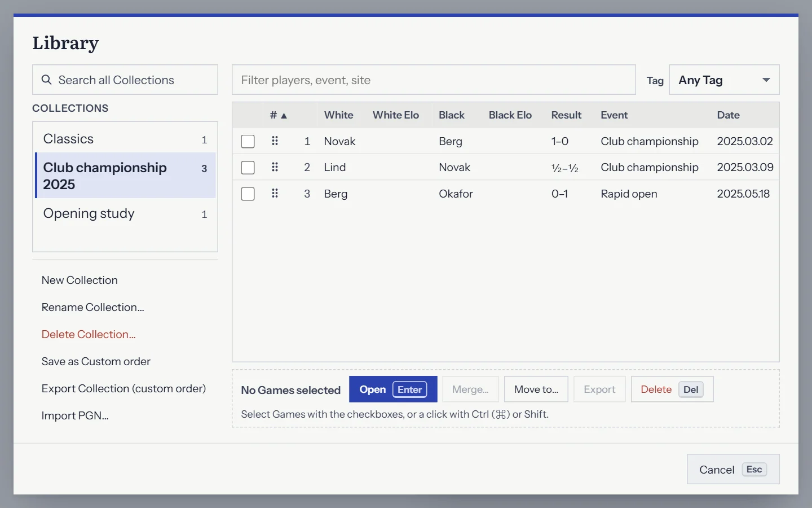This screenshot has width=812, height=508.
Task: Check the box for Berg vs Okafor game
Action: (248, 194)
